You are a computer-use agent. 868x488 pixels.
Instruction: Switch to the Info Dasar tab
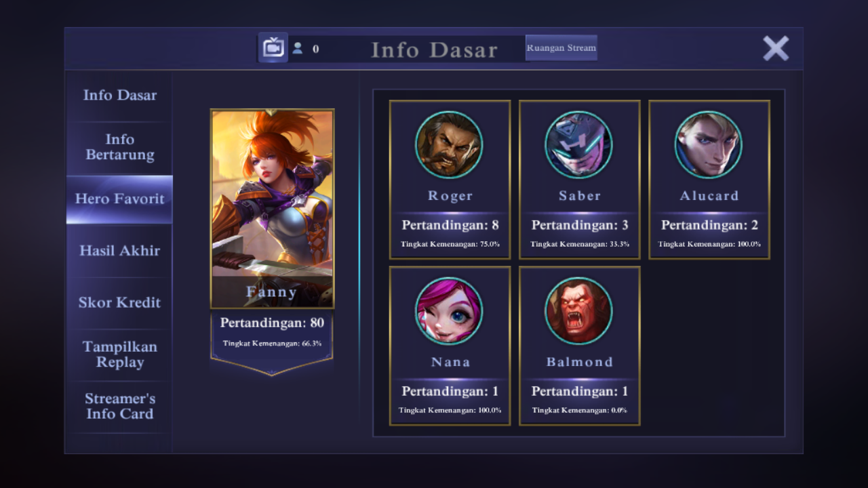click(x=120, y=96)
